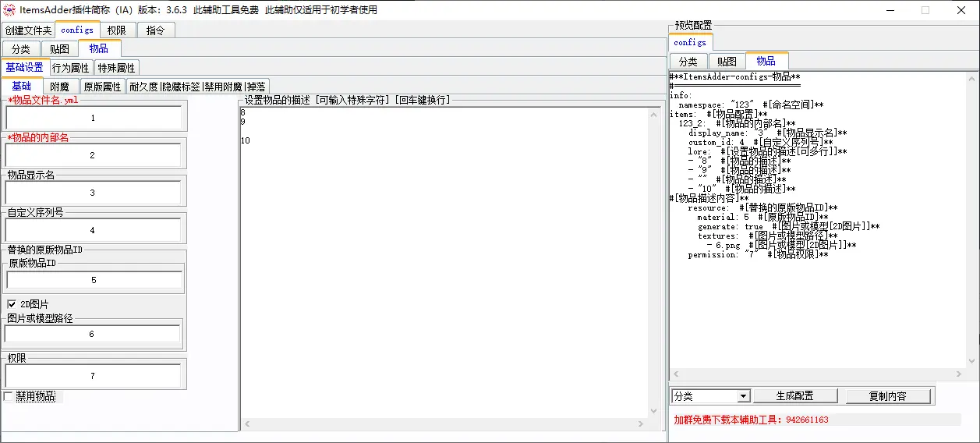The height and width of the screenshot is (443, 980).
Task: Click line "10" in the description text box
Action: tap(246, 141)
